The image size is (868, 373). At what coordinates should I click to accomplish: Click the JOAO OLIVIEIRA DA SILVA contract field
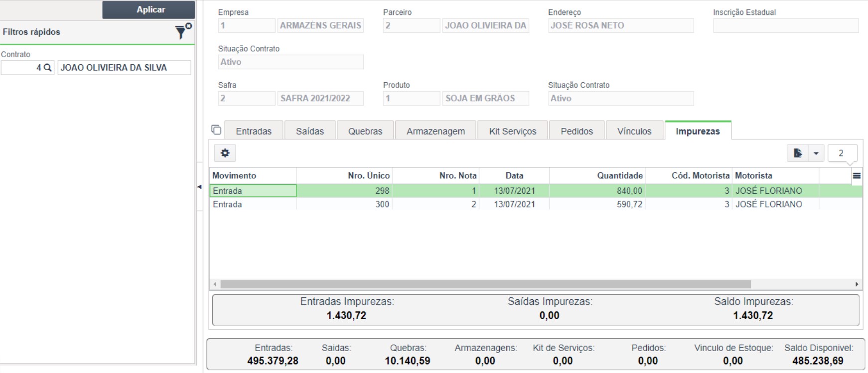(x=124, y=68)
